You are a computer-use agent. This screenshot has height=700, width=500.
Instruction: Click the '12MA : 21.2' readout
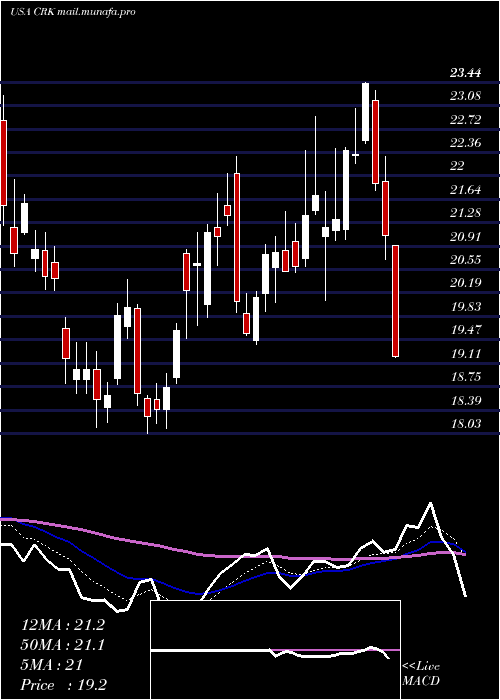[x=63, y=625]
